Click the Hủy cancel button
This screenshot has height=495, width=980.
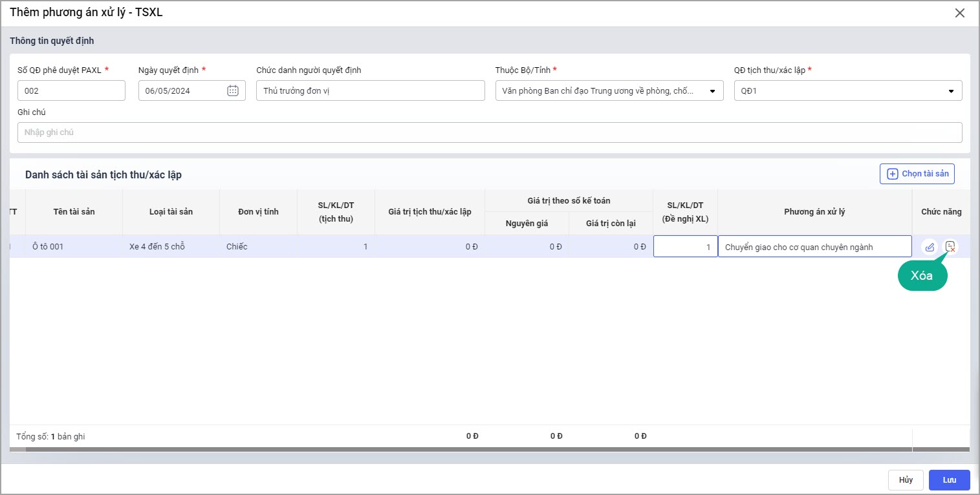click(906, 480)
